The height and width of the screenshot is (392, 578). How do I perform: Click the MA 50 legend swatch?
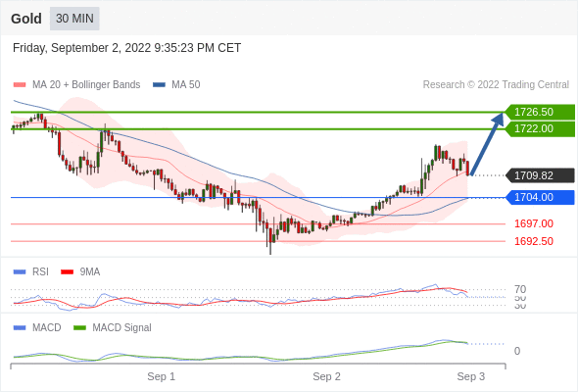(x=159, y=85)
